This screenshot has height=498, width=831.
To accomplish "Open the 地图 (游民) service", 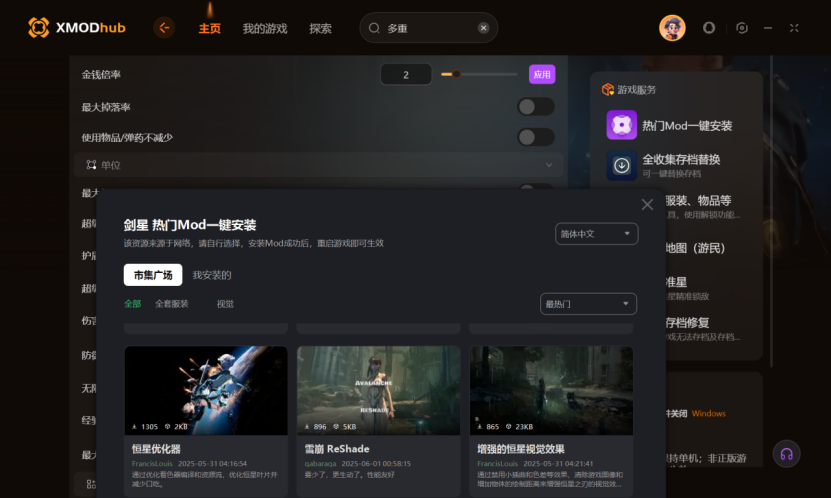I will tap(695, 248).
